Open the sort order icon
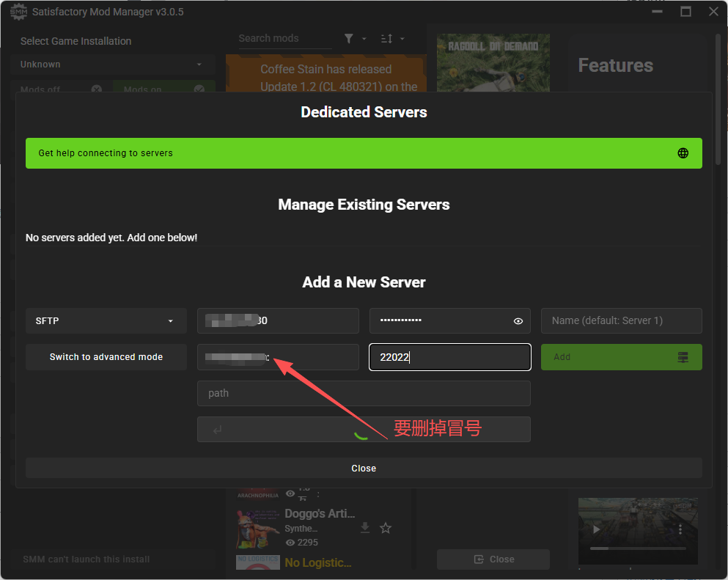 (387, 39)
